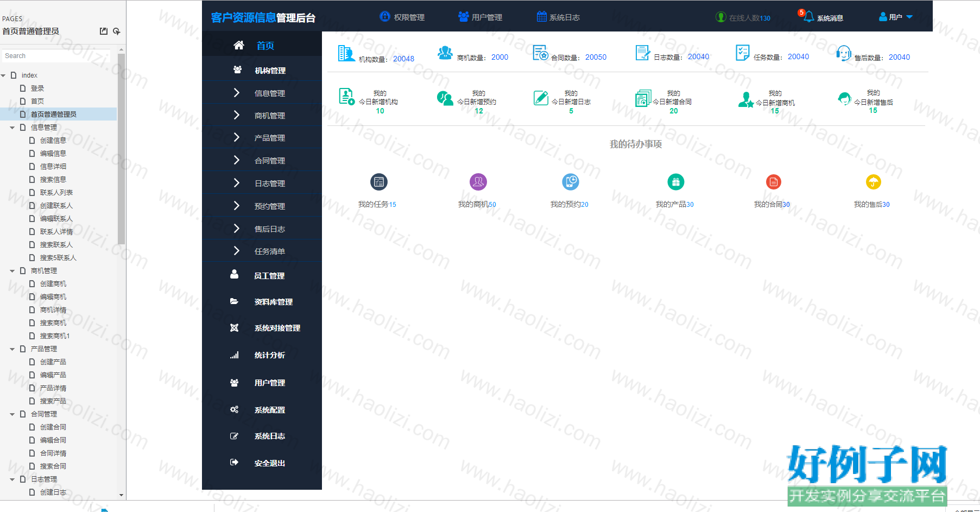
Task: Click the Search field in Pages panel
Action: pyautogui.click(x=56, y=56)
